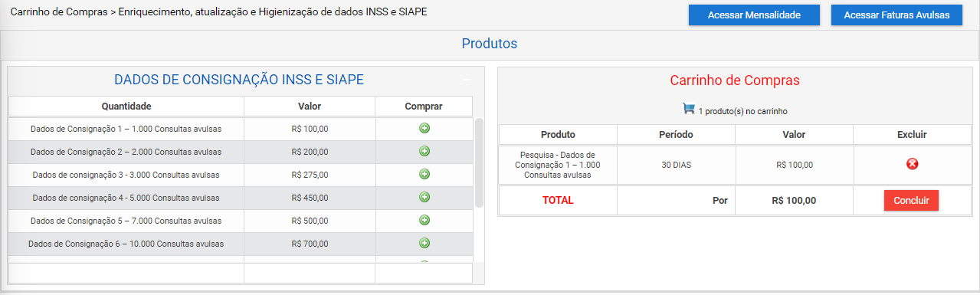Image resolution: width=980 pixels, height=295 pixels.
Task: Click the bold R$ 100,00 total value
Action: [x=794, y=201]
